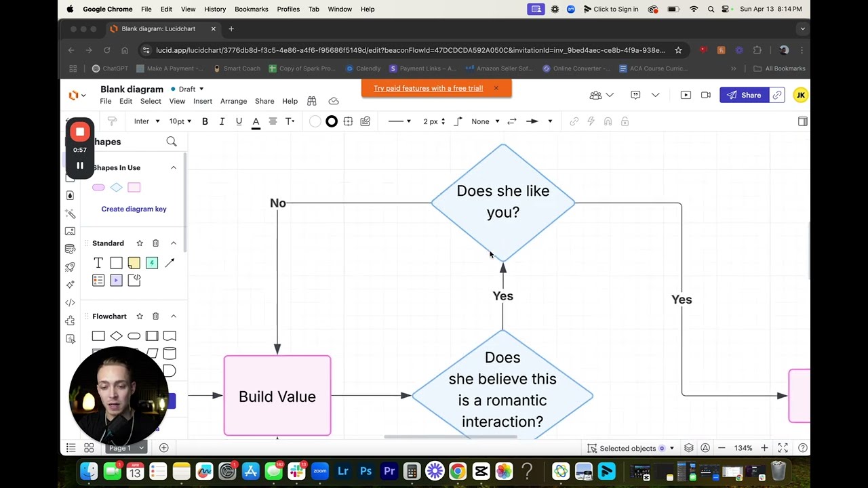This screenshot has height=488, width=868.
Task: Dismiss the free trial banner
Action: (x=496, y=88)
